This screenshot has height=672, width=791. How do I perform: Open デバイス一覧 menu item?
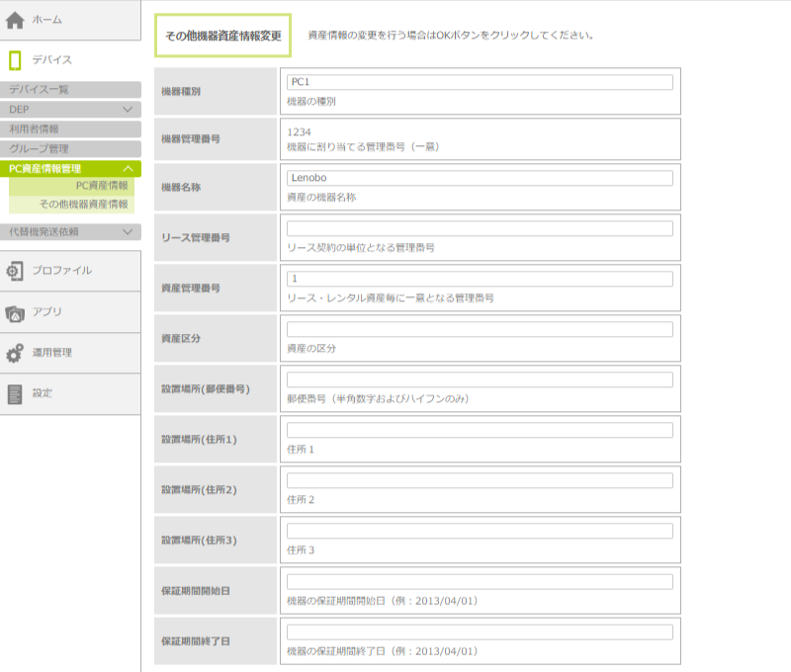(40, 90)
